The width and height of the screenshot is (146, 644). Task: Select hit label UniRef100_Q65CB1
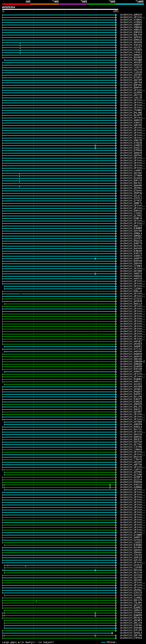tap(131, 37)
